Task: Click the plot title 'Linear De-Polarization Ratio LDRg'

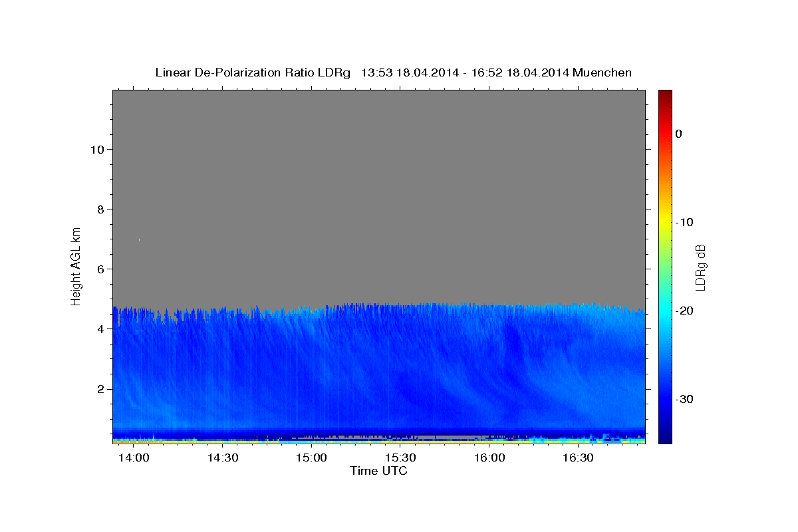Action: coord(253,72)
